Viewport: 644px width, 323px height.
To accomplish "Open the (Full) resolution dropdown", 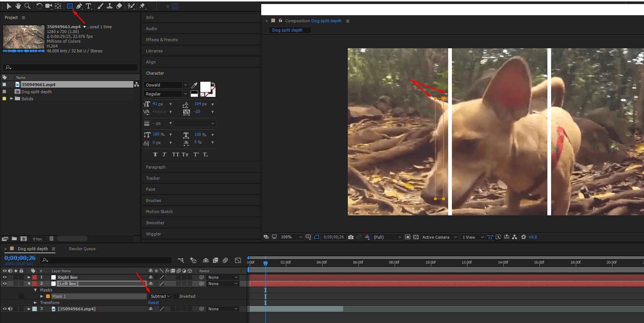I will point(388,237).
